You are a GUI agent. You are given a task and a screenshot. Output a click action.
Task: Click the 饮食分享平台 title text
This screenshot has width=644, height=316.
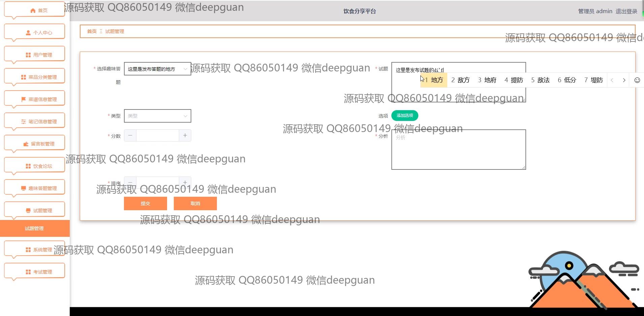(360, 11)
